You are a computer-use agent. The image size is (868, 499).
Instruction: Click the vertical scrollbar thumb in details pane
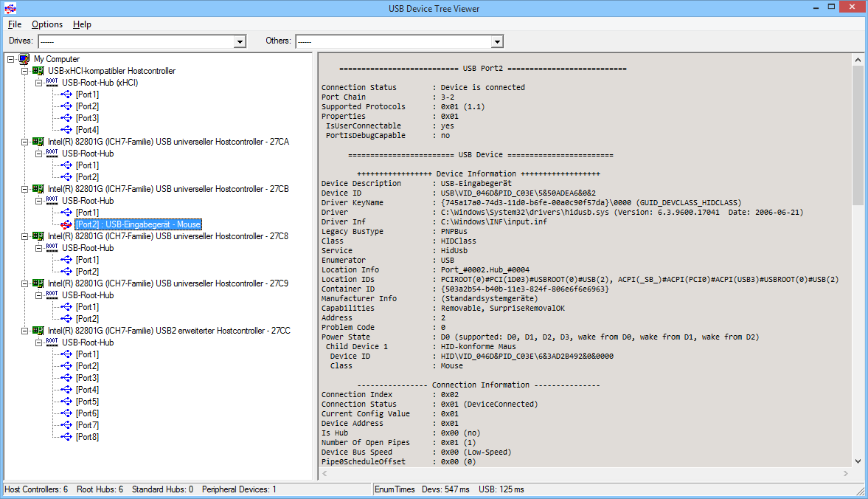858,136
